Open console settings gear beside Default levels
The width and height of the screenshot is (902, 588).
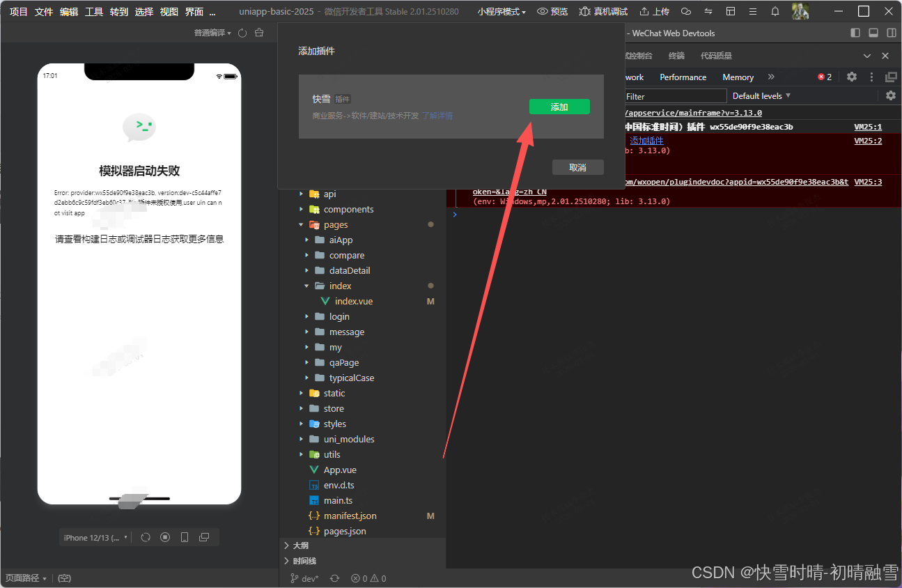click(x=891, y=95)
